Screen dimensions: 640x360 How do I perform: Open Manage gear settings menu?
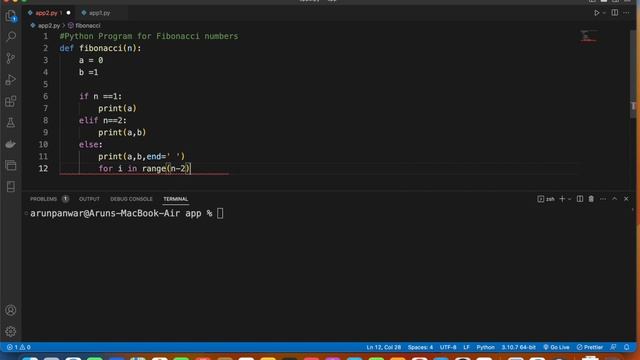click(x=11, y=331)
